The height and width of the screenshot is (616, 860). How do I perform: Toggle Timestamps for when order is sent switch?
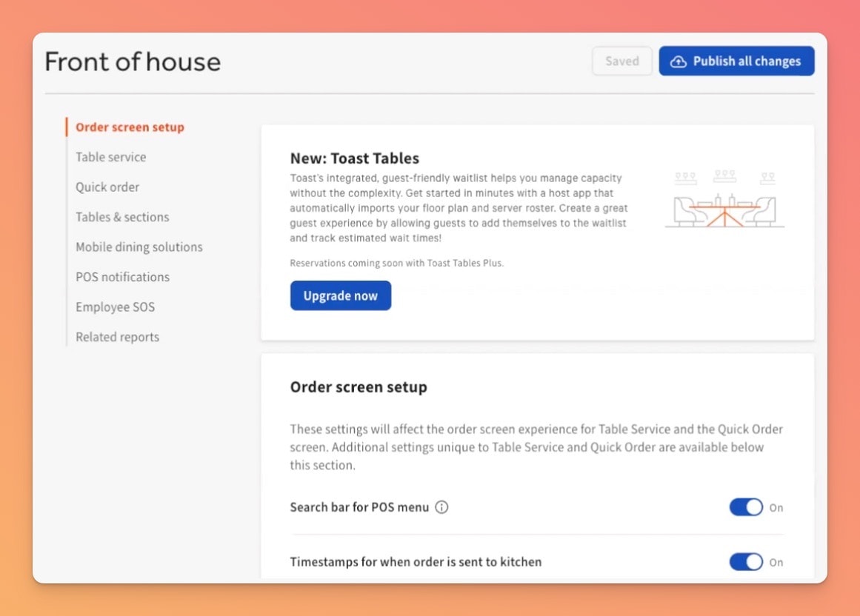[x=746, y=562]
